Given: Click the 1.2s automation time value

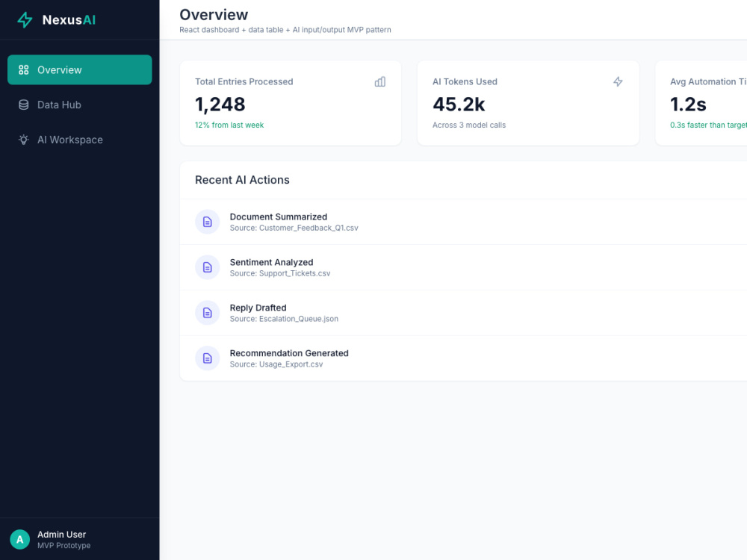Looking at the screenshot, I should (x=689, y=105).
